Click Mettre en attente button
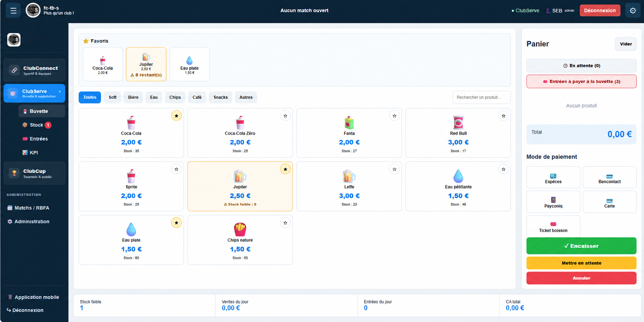 (x=581, y=263)
